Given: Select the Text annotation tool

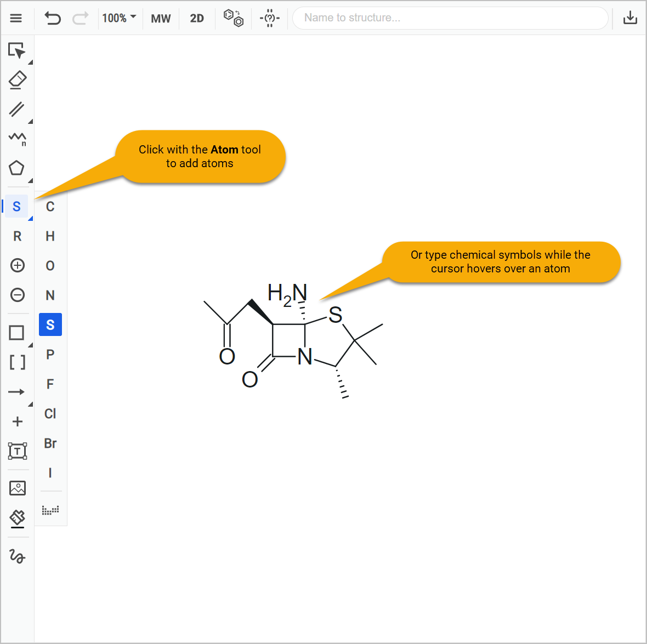Looking at the screenshot, I should click(17, 451).
